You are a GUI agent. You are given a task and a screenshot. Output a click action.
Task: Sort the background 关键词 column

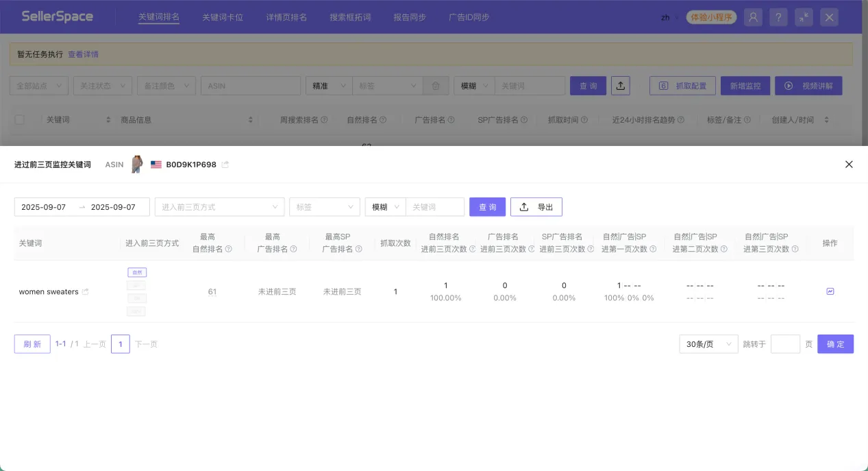coord(108,120)
